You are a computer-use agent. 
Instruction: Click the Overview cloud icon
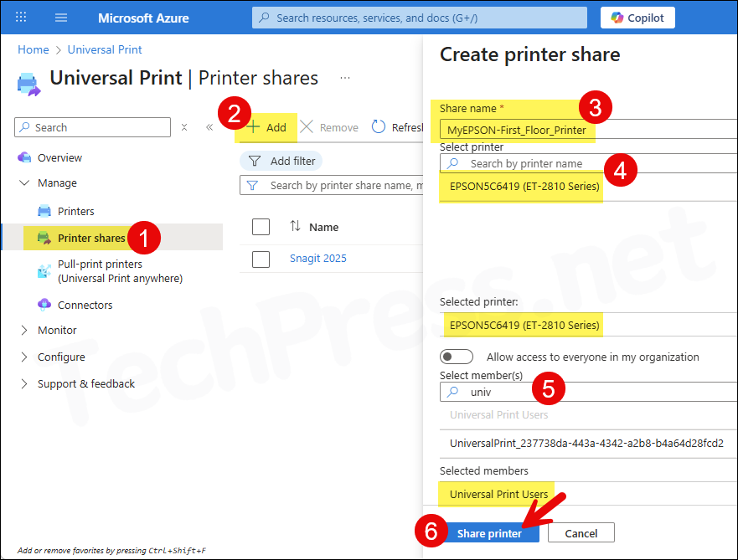point(24,157)
